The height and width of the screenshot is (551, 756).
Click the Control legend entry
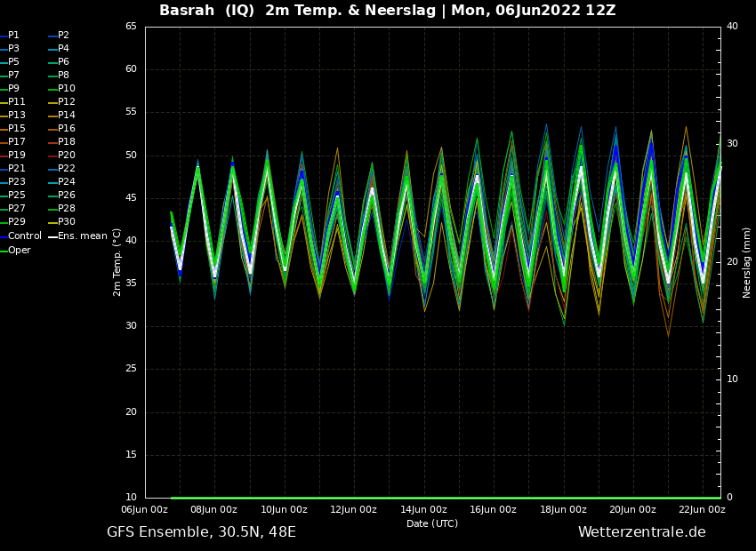point(24,236)
